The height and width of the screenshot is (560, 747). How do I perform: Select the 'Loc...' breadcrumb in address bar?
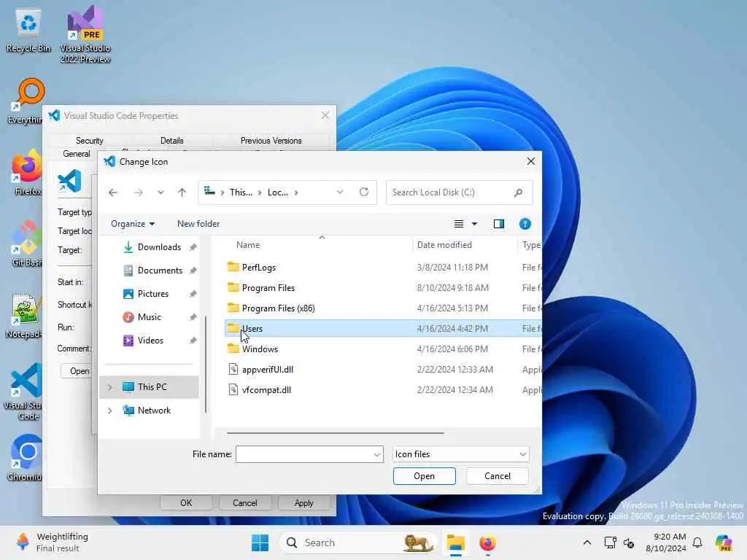(x=278, y=192)
